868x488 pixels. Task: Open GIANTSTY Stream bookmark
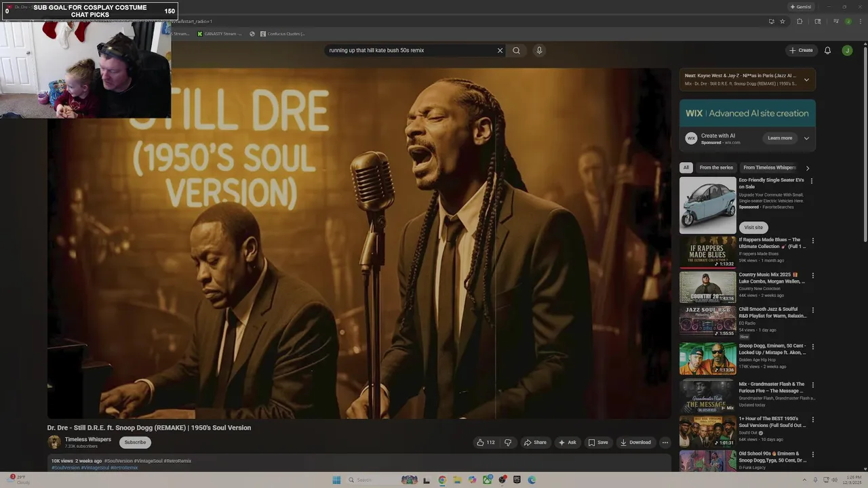220,34
